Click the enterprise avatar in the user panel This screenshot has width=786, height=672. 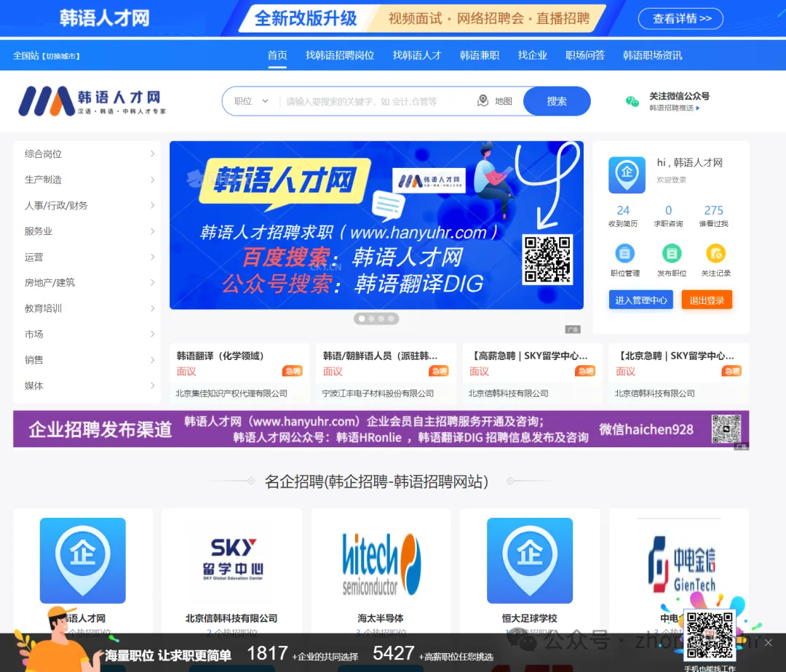(x=627, y=175)
